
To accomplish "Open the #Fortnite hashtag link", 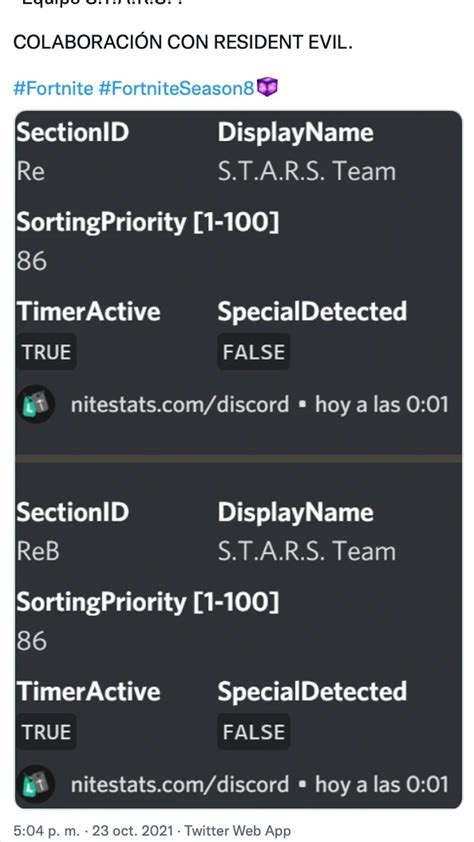I will (x=53, y=88).
